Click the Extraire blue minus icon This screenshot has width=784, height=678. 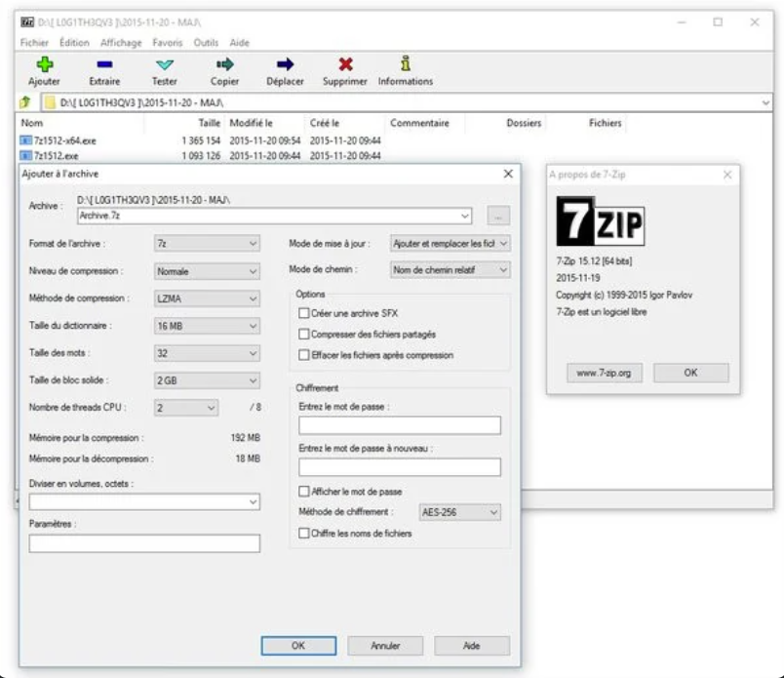click(104, 64)
